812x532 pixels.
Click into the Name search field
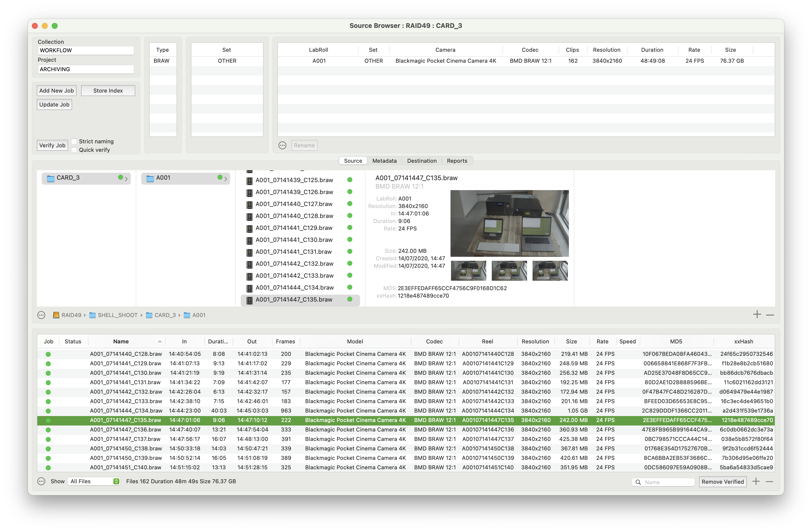(663, 482)
